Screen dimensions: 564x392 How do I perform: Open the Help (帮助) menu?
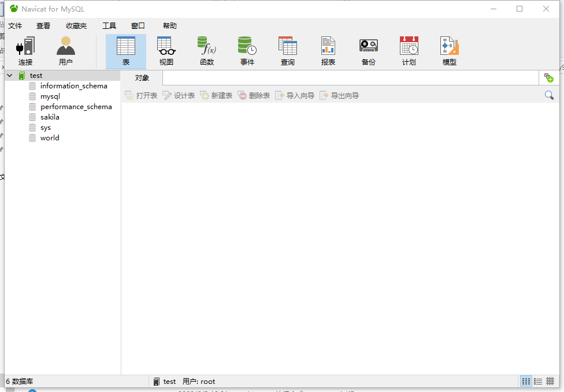170,26
